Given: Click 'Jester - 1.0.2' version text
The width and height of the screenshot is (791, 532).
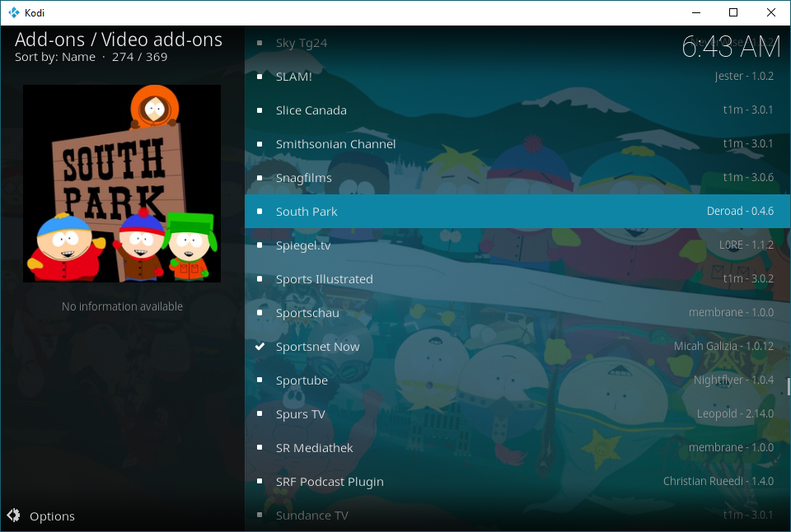Looking at the screenshot, I should click(744, 76).
